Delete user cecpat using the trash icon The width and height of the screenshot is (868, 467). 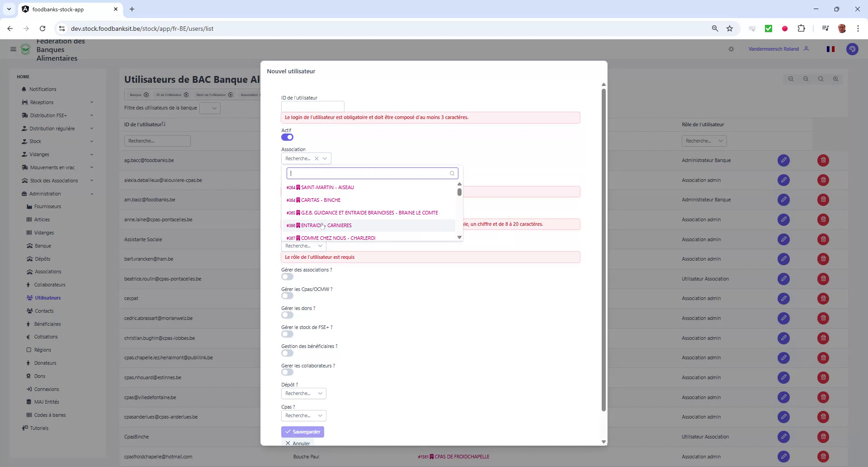[x=823, y=298]
